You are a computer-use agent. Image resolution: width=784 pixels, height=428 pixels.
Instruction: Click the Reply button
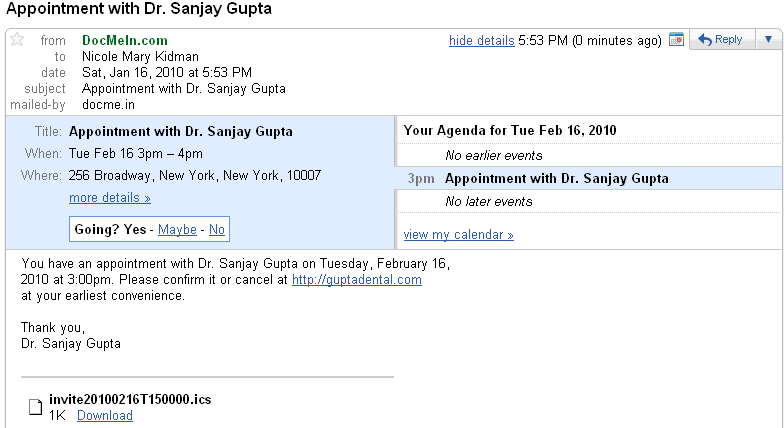[720, 40]
